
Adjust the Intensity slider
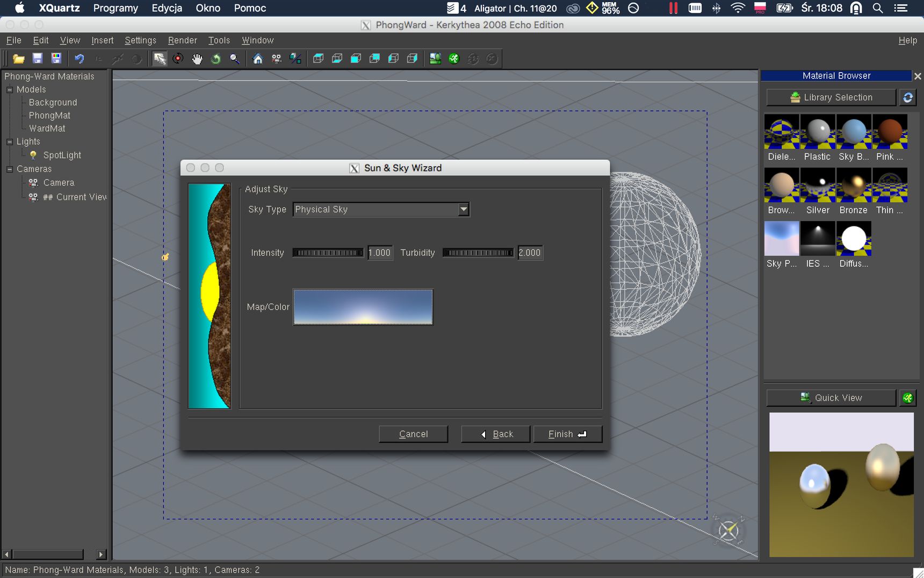pyautogui.click(x=328, y=253)
